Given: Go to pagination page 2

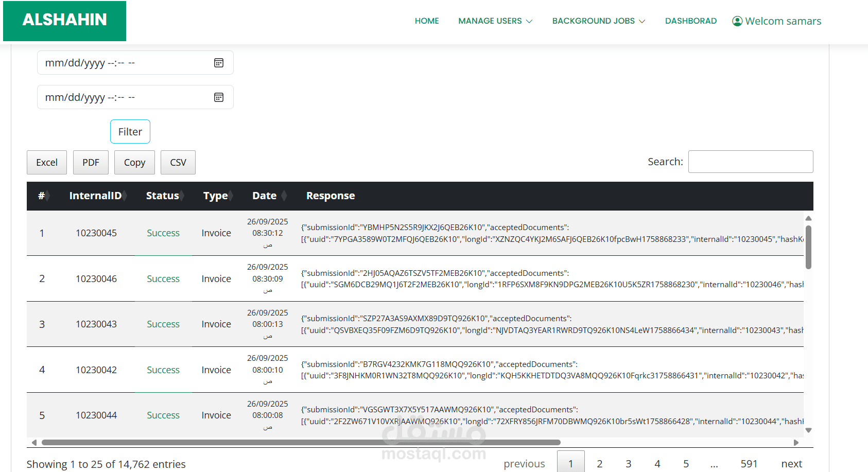Looking at the screenshot, I should click(x=600, y=463).
